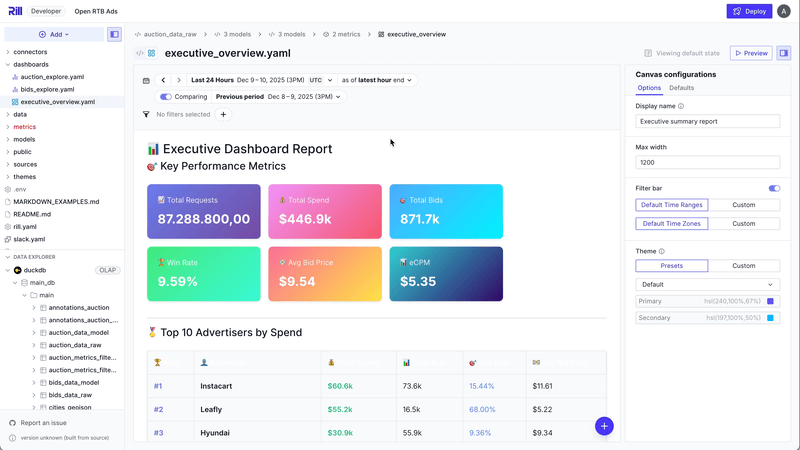This screenshot has height=450, width=800.
Task: Click the Preview button
Action: [750, 53]
